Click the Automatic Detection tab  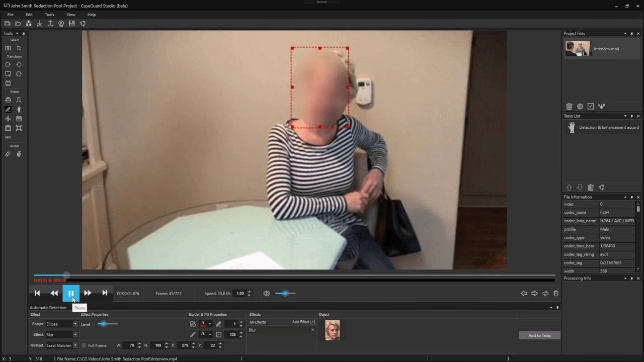coord(48,308)
